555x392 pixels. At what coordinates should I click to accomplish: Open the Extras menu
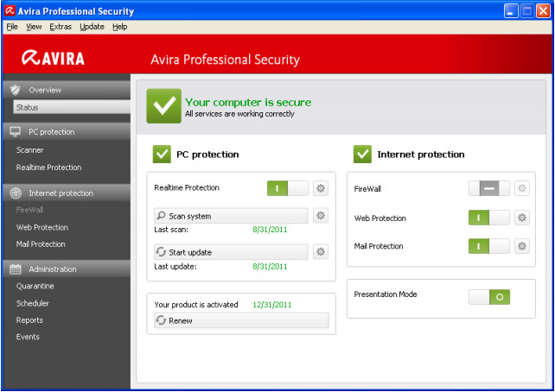point(61,27)
